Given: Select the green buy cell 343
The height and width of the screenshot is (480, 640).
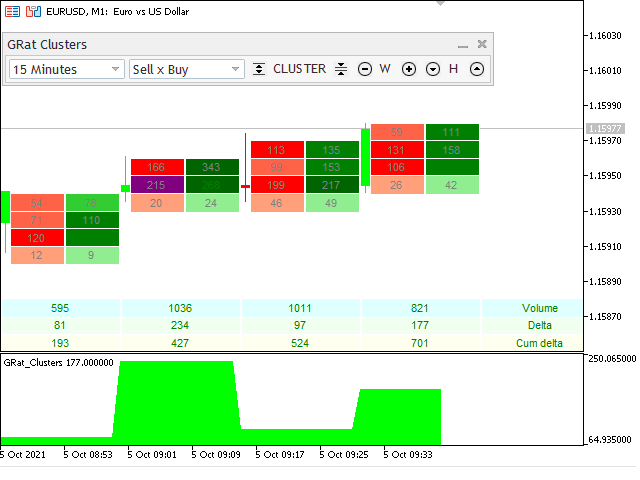Looking at the screenshot, I should click(x=212, y=167).
